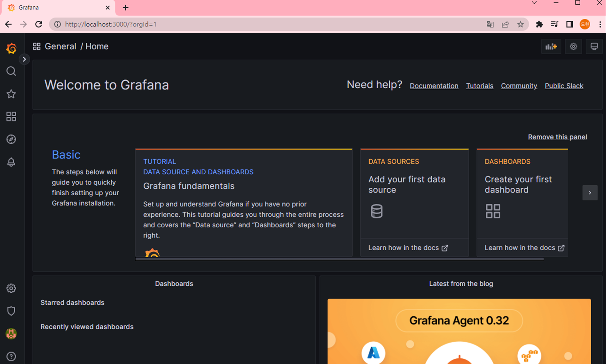This screenshot has height=364, width=606.
Task: Open the Starred icon in the sidebar
Action: [11, 94]
